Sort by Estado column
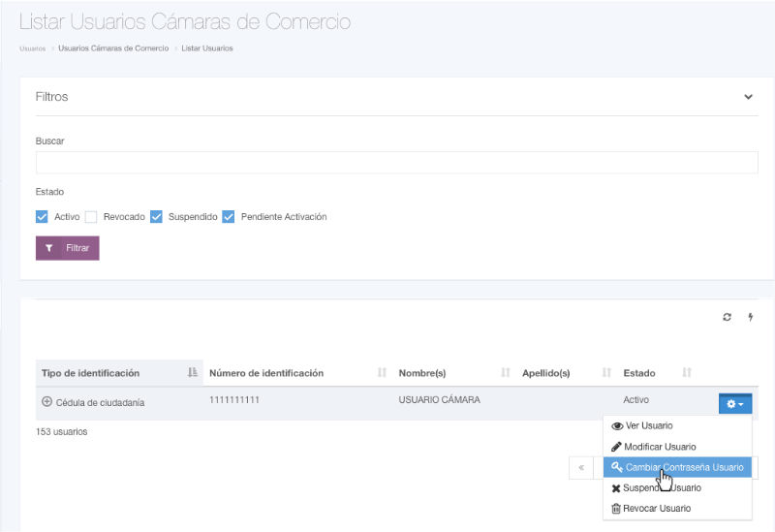Viewport: 775px width, 532px height. click(x=687, y=373)
